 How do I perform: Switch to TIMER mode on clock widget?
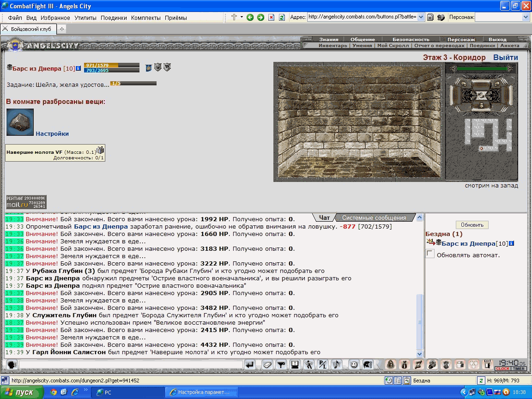point(519,369)
